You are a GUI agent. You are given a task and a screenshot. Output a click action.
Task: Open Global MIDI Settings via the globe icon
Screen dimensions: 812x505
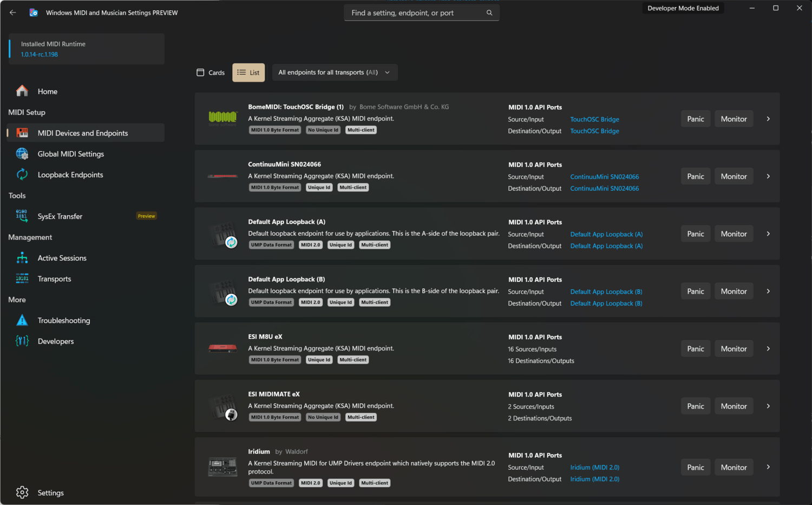coord(22,153)
